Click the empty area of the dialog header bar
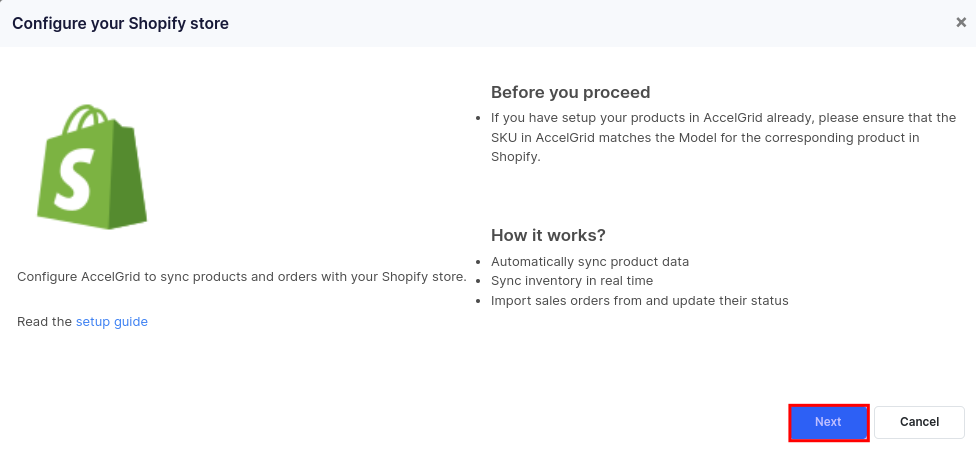 coord(600,23)
